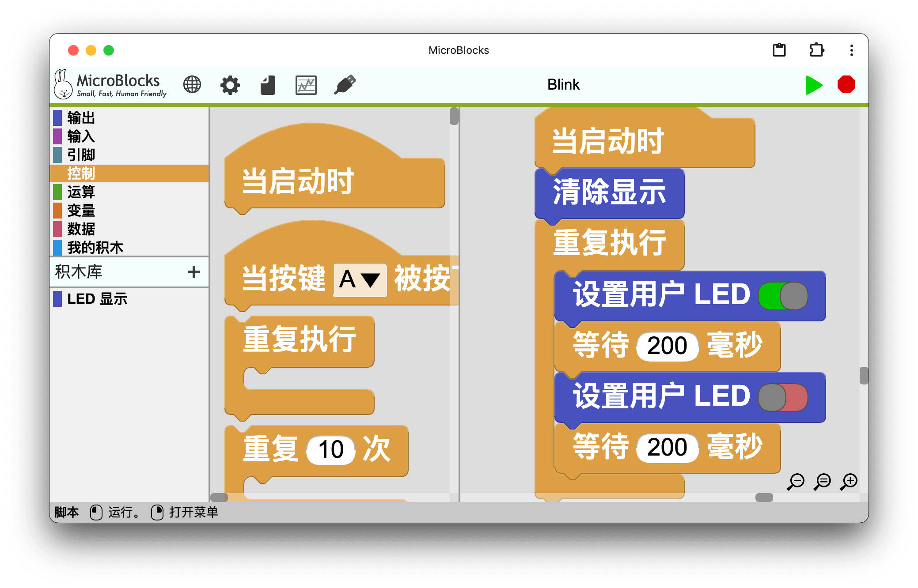
Task: Open the language globe menu
Action: 192,85
